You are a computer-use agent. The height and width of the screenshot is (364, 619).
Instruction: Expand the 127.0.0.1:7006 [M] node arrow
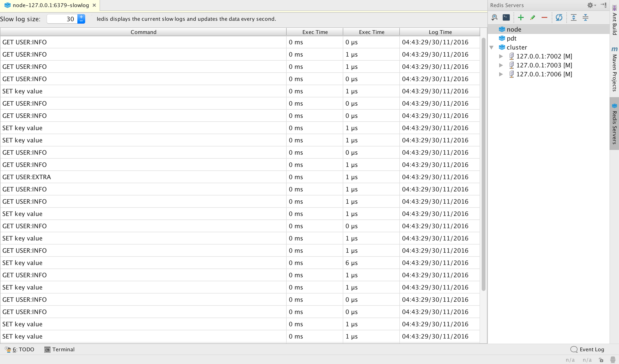click(x=501, y=74)
